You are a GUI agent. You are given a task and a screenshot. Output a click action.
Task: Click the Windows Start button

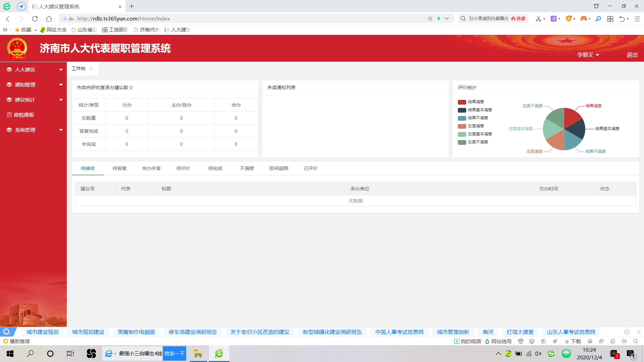click(x=10, y=354)
